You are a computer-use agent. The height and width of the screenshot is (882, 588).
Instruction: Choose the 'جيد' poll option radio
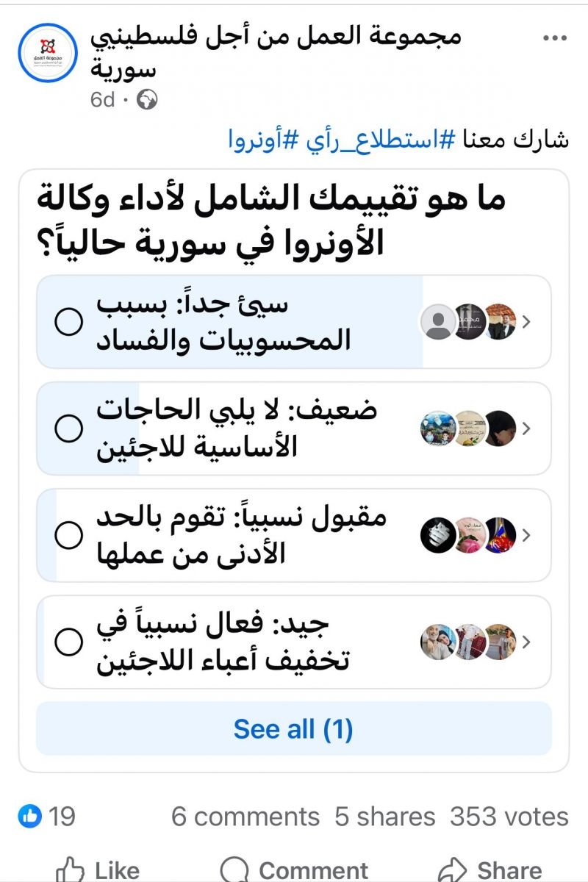pos(69,642)
